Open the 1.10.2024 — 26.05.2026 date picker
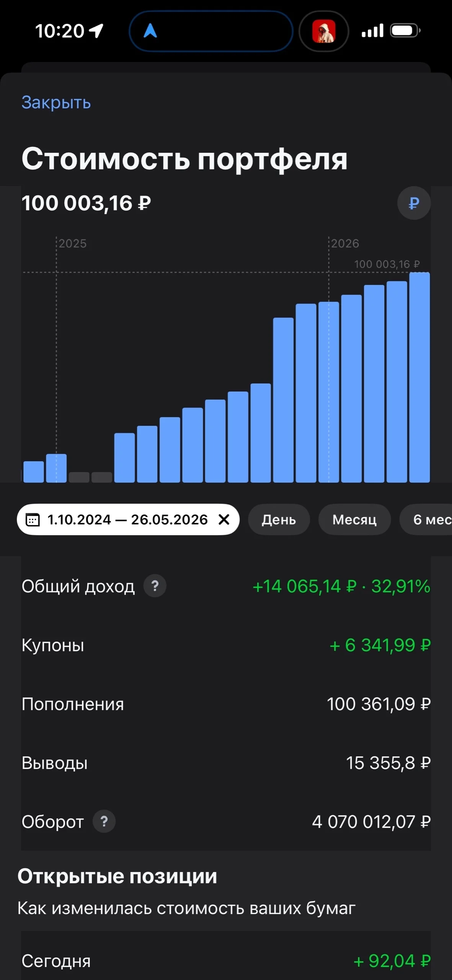Screen dimensions: 452x980 [128, 519]
